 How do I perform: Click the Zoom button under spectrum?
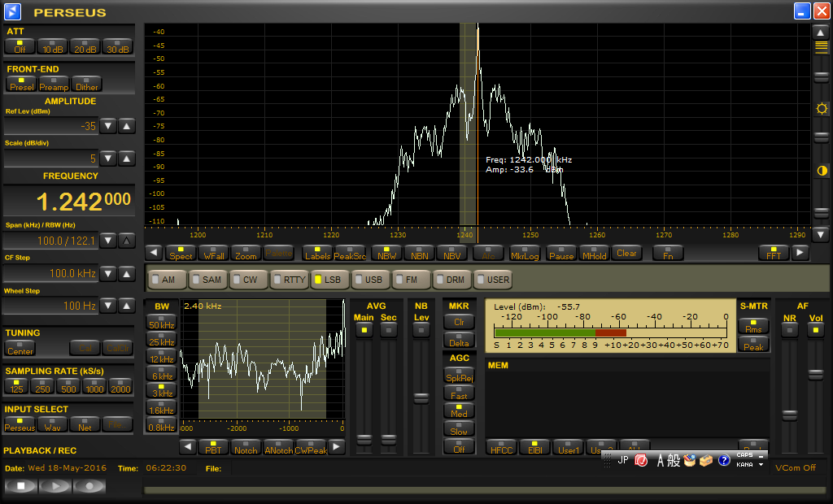[246, 253]
